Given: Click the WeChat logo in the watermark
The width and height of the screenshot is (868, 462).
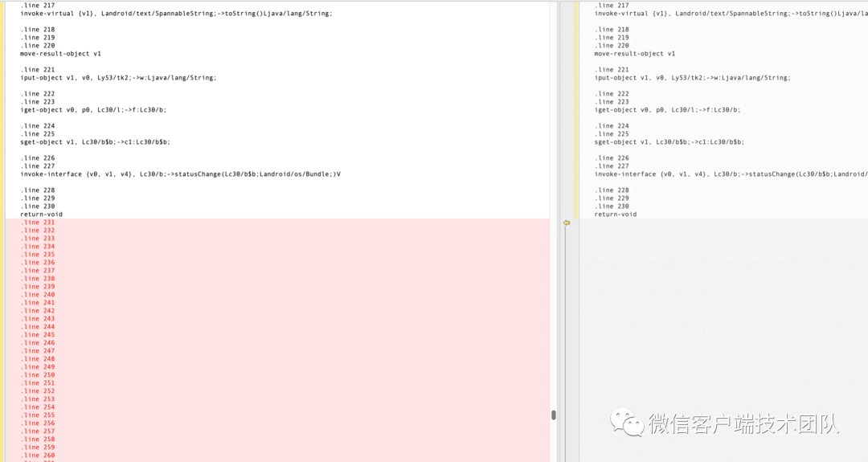Looking at the screenshot, I should [x=627, y=423].
